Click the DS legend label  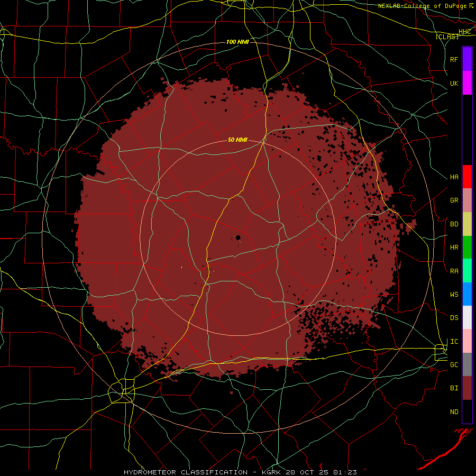pyautogui.click(x=454, y=317)
